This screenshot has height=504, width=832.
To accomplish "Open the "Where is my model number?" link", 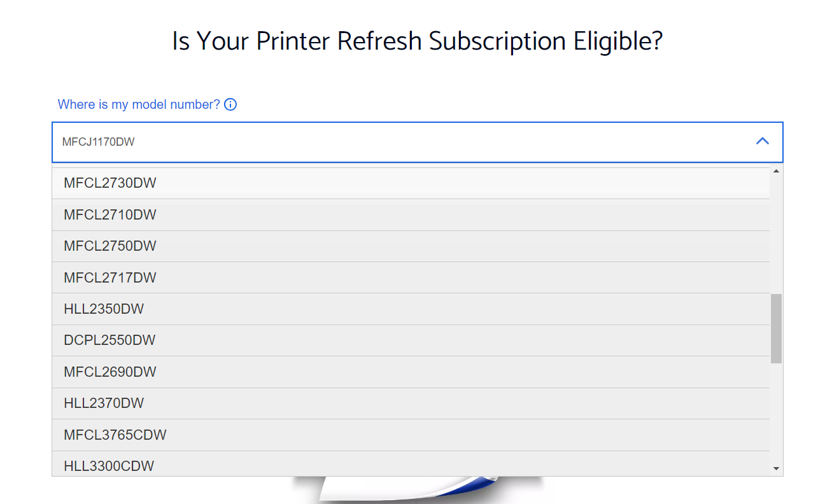I will (137, 104).
